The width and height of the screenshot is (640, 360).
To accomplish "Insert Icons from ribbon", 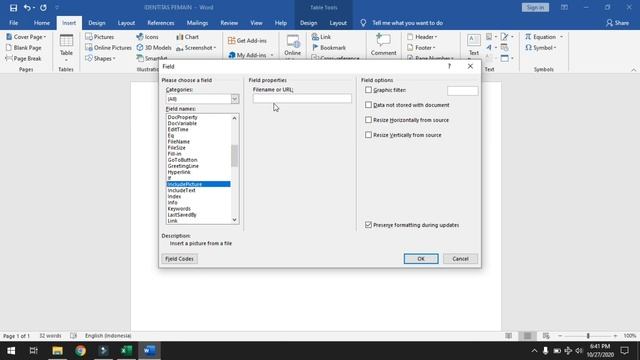I will coord(147,37).
